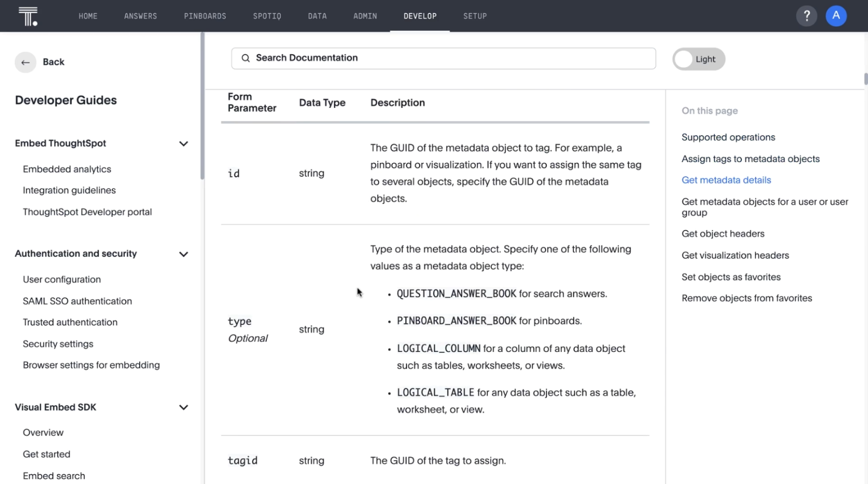Image resolution: width=868 pixels, height=484 pixels.
Task: Click the On this page heading
Action: coord(709,111)
